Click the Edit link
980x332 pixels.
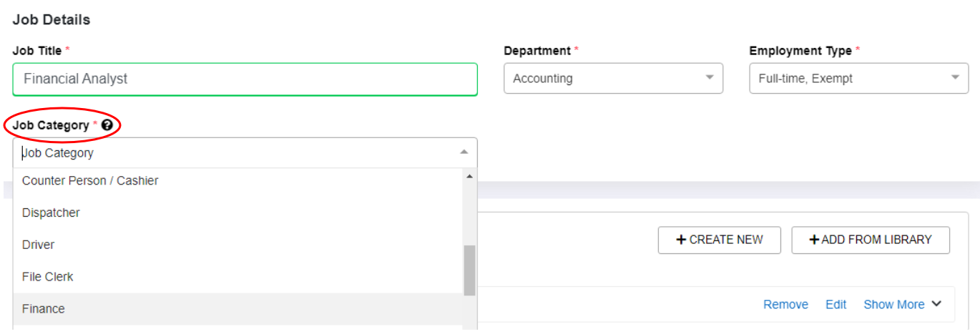tap(836, 304)
